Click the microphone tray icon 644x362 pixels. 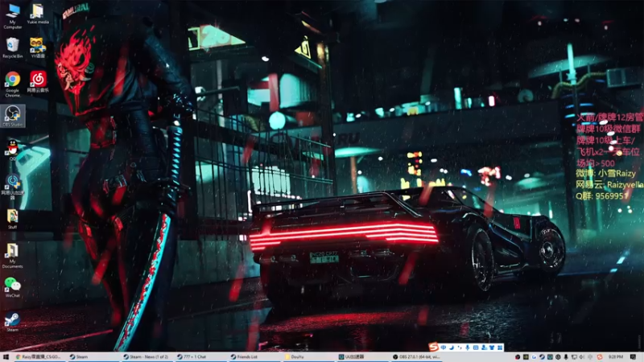tap(566, 357)
